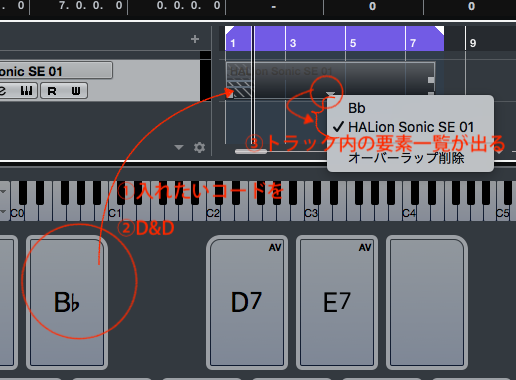Click the lower keyboard-side dropdown arrow
Image resolution: width=516 pixels, height=380 pixels.
[3, 211]
